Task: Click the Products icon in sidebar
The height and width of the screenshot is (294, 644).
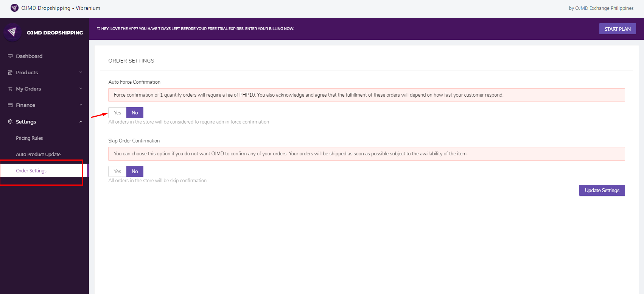Action: [10, 72]
